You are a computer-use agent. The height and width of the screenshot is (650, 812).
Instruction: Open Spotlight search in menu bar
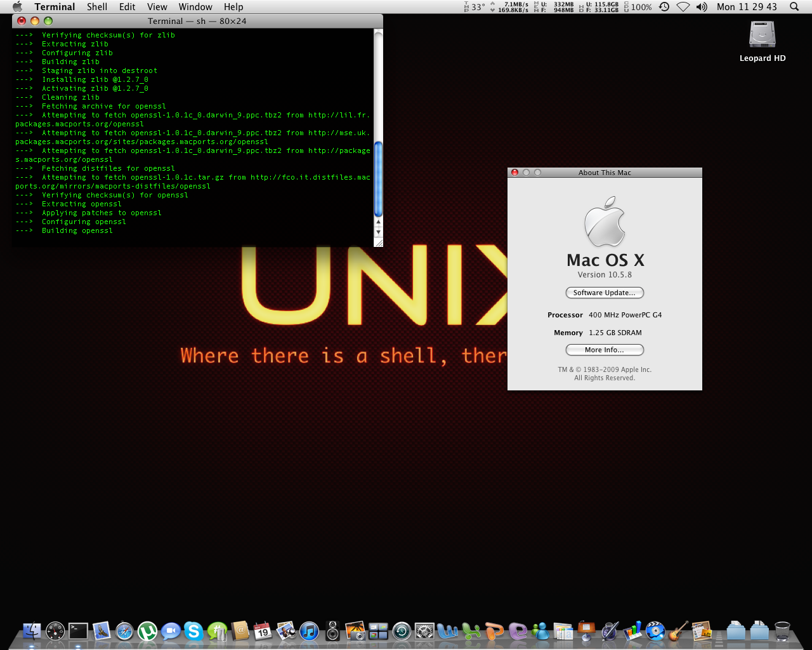point(794,7)
